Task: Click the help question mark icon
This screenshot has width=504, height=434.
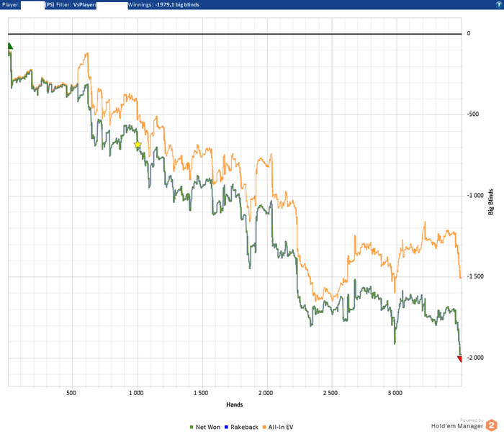Action: [x=499, y=4]
